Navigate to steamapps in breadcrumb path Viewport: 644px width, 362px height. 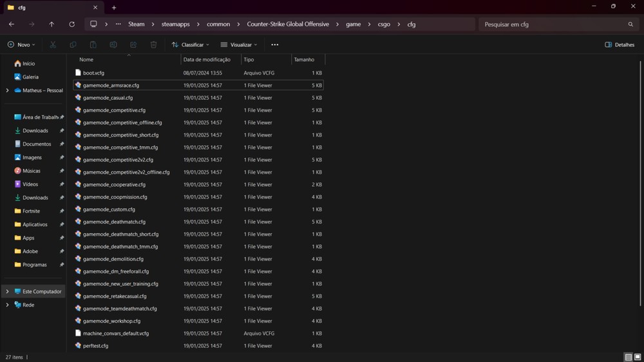[176, 24]
